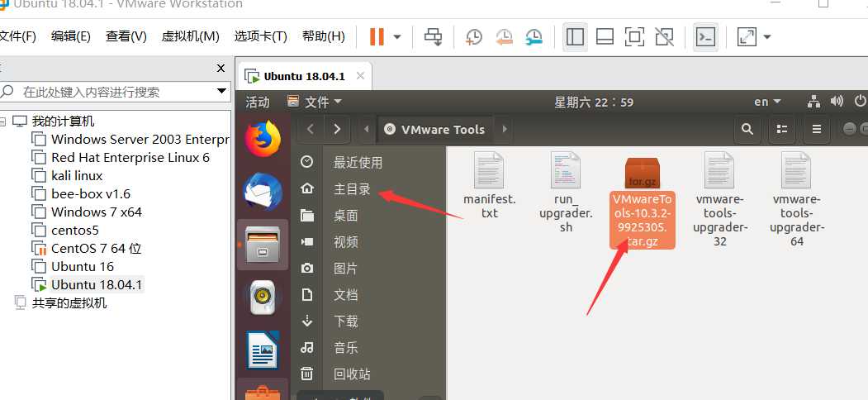The image size is (868, 400).
Task: Open the 虚拟机(M) menu
Action: coord(191,36)
